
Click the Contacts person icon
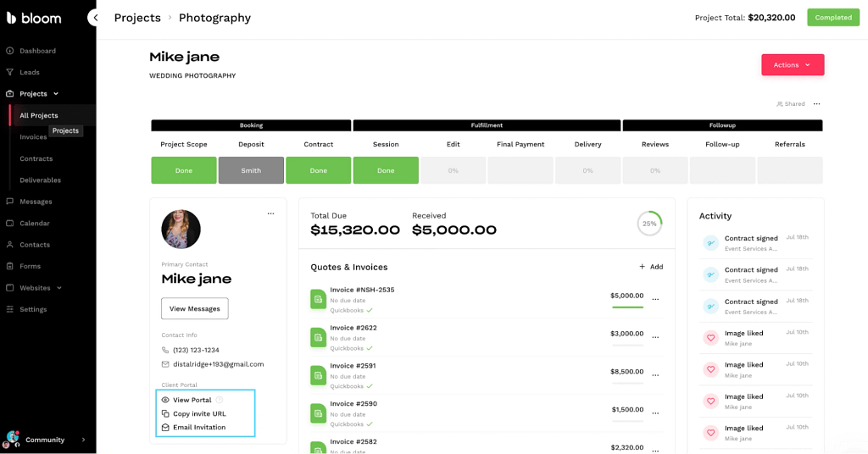(10, 245)
